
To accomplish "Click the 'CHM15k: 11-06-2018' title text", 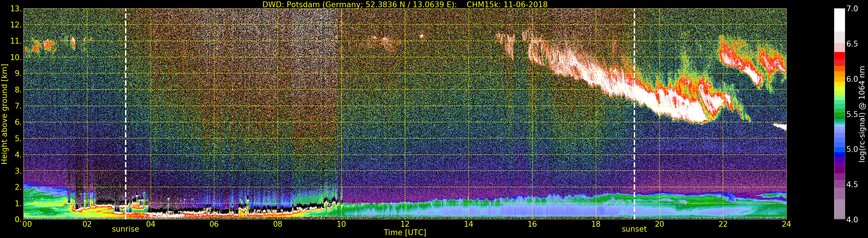I will 507,4.
